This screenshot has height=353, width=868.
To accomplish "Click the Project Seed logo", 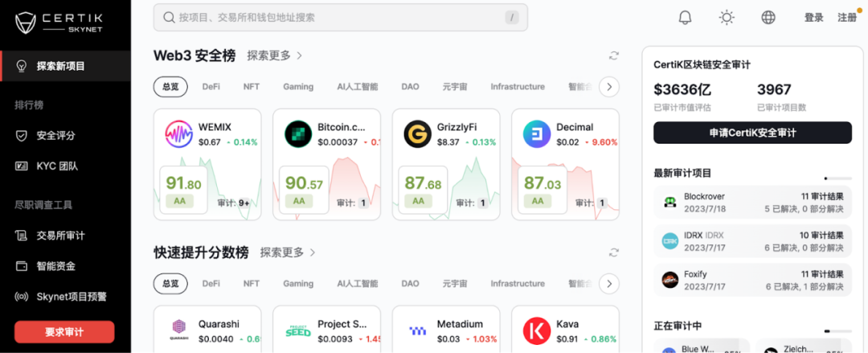I will click(x=298, y=330).
